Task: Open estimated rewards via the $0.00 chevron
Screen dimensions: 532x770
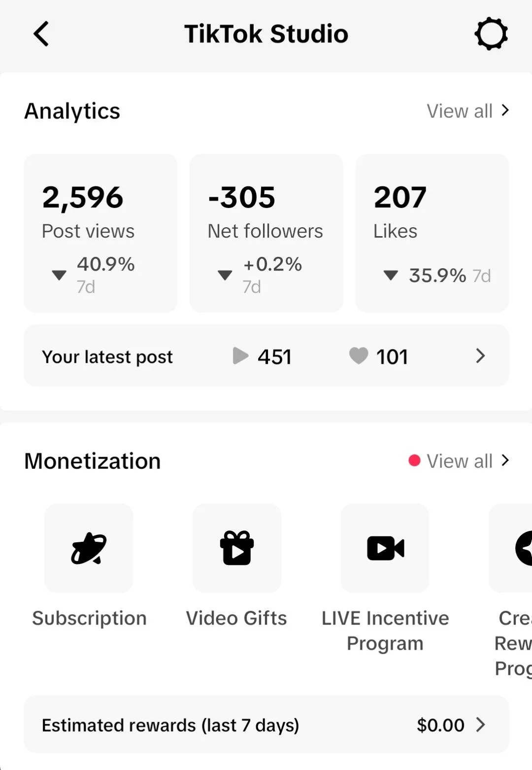Action: tap(481, 725)
